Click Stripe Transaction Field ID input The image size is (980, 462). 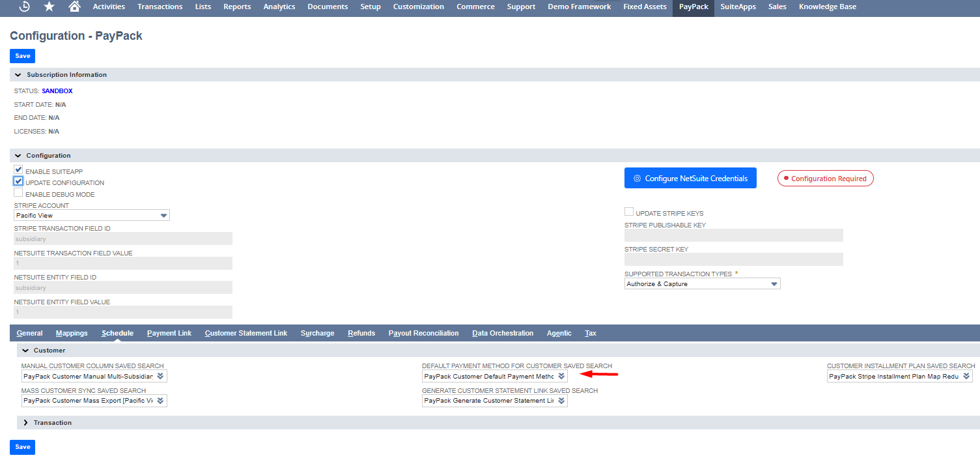coord(123,239)
